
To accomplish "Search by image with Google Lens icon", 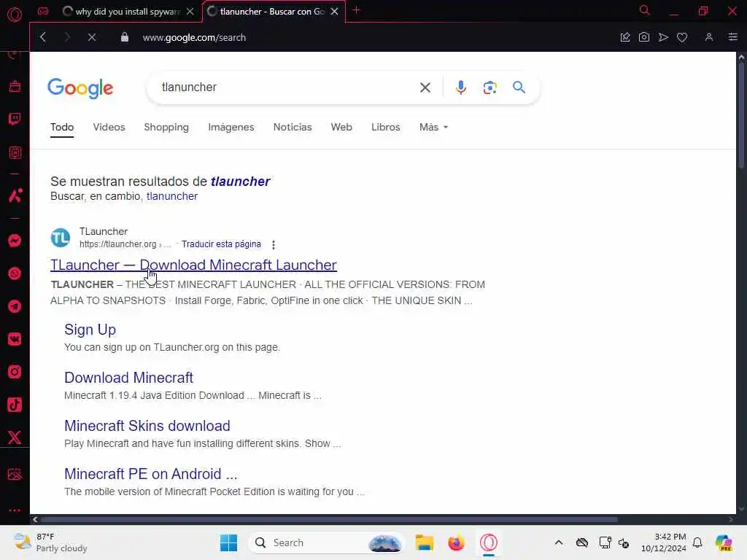I will point(489,87).
